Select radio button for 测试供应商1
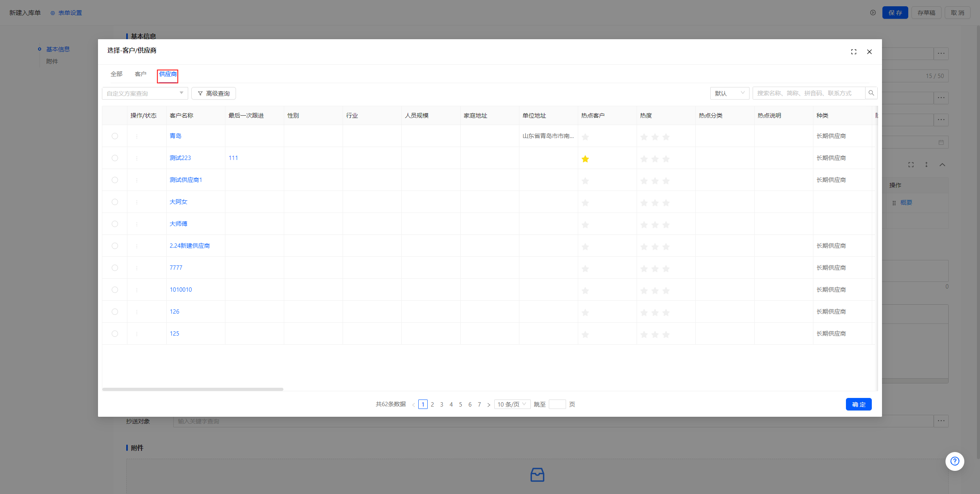The width and height of the screenshot is (980, 494). [115, 180]
